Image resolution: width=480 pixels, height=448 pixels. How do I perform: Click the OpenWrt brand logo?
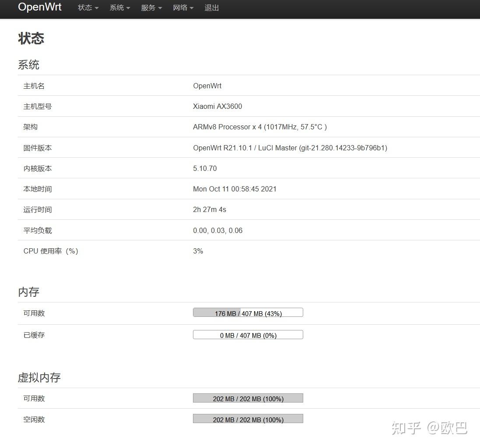tap(39, 7)
